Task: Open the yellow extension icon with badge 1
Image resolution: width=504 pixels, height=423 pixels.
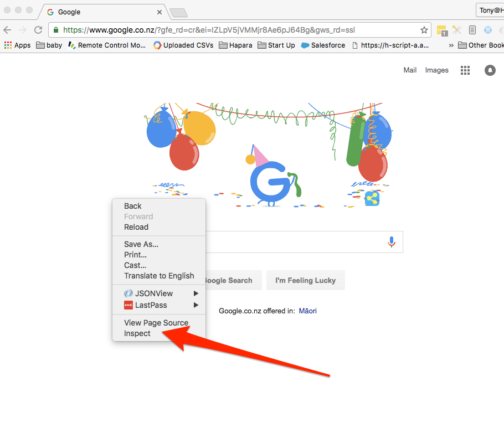Action: 442,30
